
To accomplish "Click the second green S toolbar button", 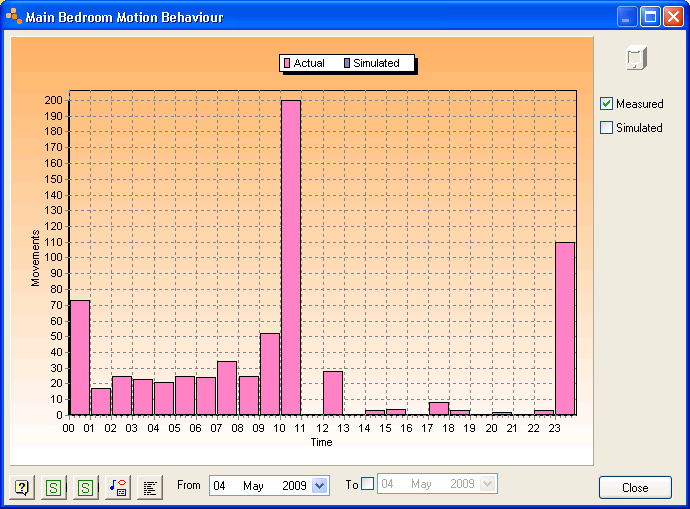I will (86, 487).
